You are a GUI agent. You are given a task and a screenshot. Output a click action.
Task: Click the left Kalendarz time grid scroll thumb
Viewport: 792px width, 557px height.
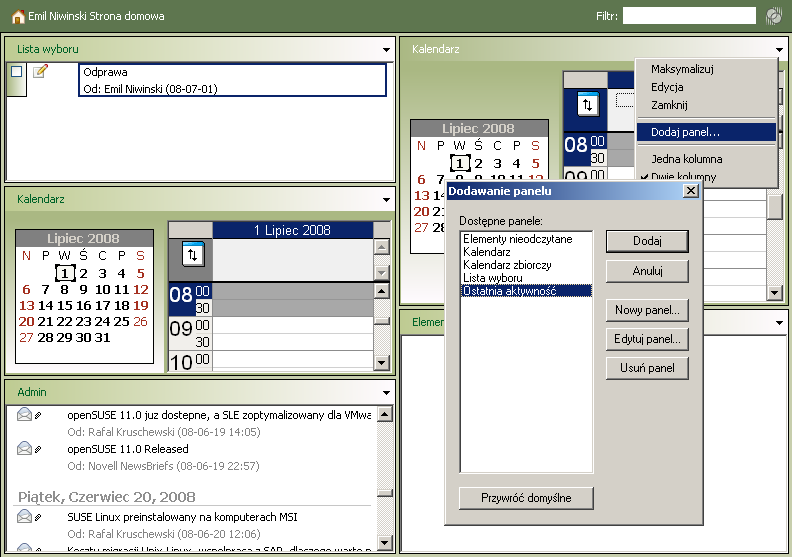point(382,320)
